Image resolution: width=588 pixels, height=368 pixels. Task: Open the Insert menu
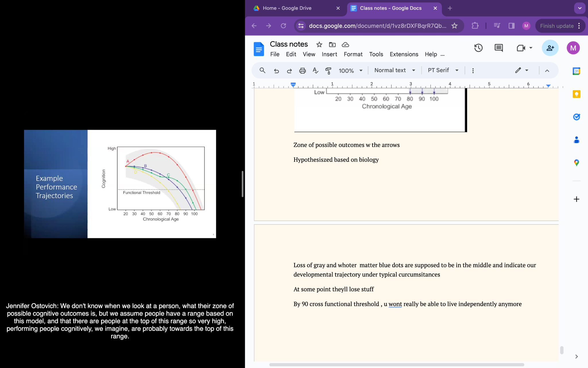pos(329,54)
